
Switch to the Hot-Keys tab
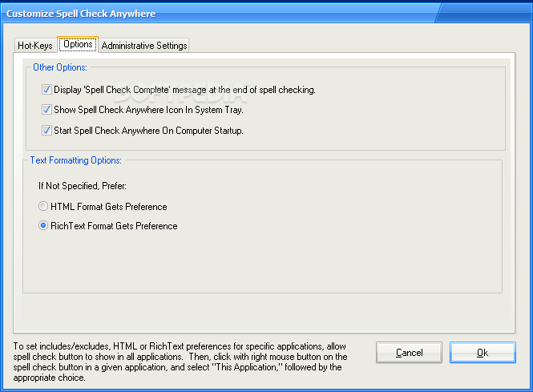[35, 45]
